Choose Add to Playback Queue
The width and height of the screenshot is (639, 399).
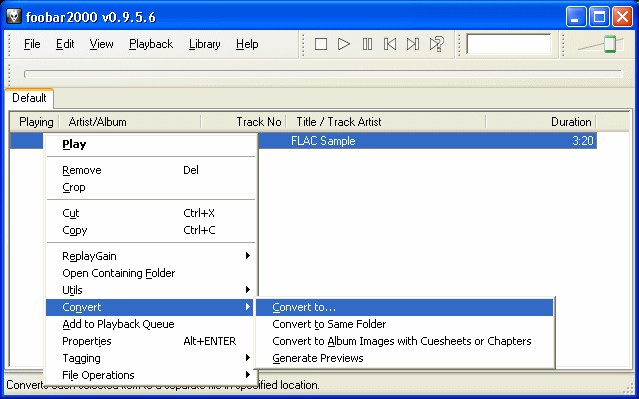[152, 324]
